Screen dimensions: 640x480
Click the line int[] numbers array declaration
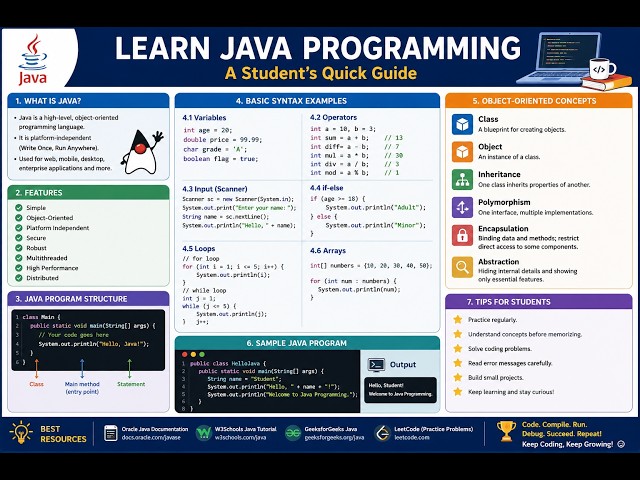pyautogui.click(x=371, y=266)
